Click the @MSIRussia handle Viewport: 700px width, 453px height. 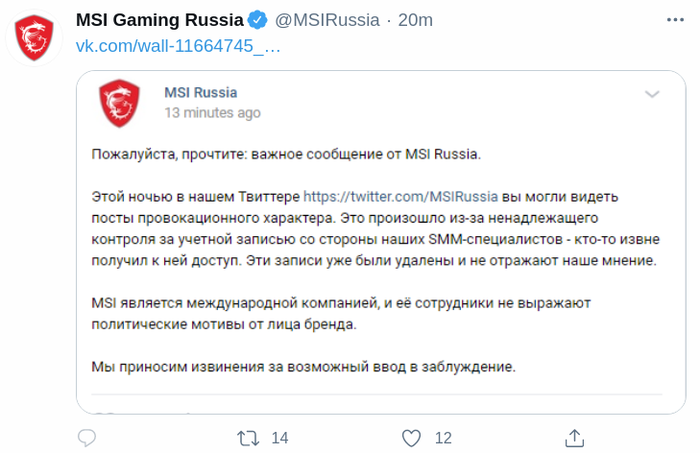click(327, 20)
